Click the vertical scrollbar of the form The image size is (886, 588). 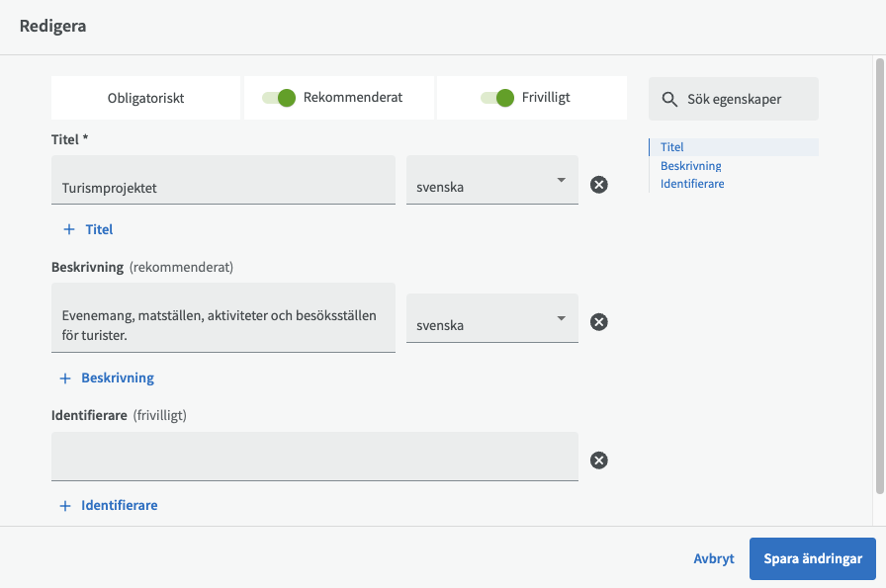coord(879,277)
